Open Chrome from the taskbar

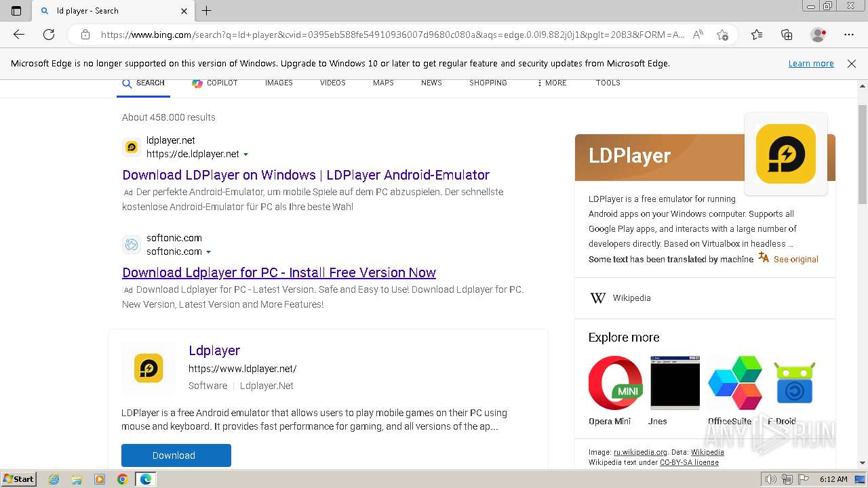tap(122, 479)
